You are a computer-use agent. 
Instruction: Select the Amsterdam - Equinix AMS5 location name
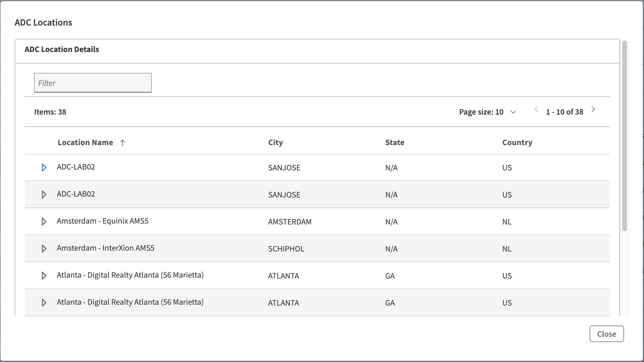[103, 221]
